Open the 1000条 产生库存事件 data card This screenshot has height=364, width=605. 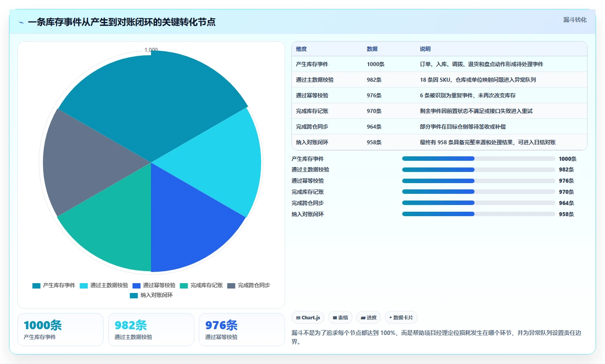(60, 330)
